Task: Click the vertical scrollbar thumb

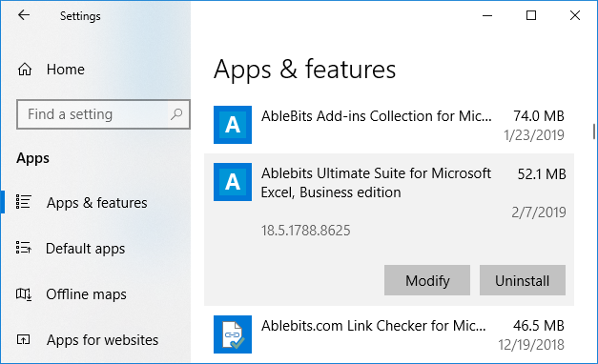Action: [594, 131]
